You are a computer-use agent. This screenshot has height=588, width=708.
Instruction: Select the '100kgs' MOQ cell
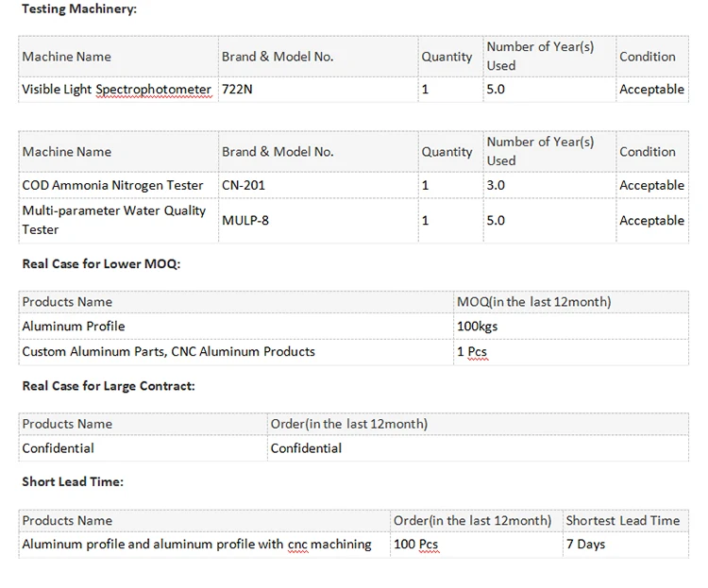click(477, 327)
